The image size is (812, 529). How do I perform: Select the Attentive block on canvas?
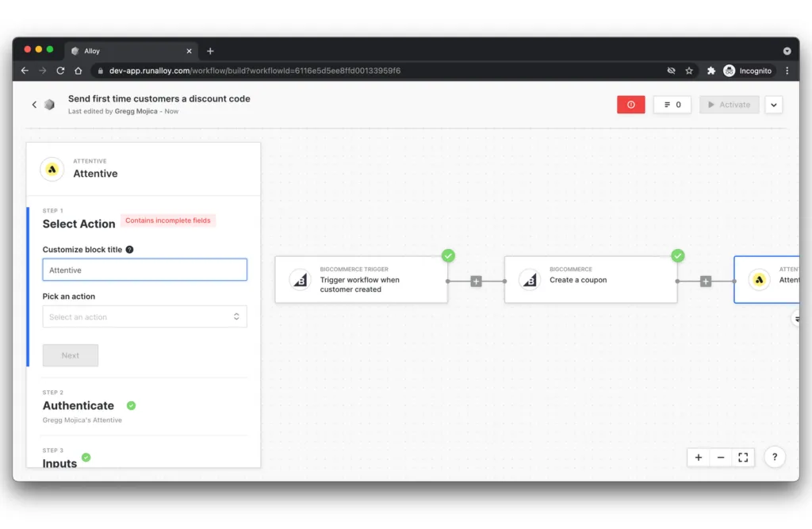pyautogui.click(x=767, y=280)
